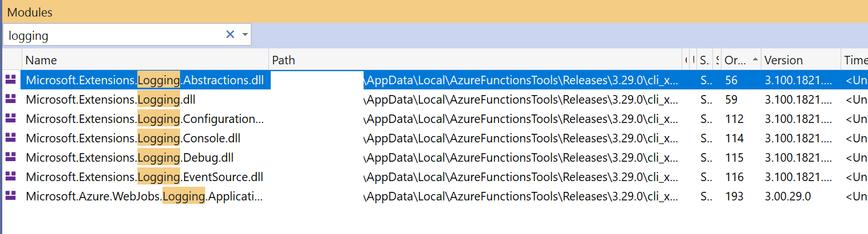Click order value 114
Viewport: 868px width, 234px height.
(734, 138)
